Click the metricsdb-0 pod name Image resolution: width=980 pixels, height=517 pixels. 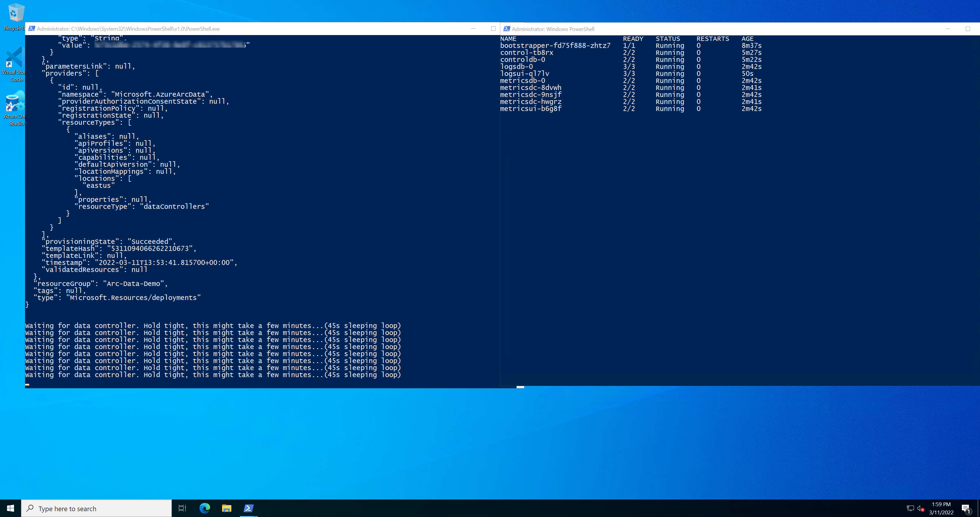coord(522,81)
